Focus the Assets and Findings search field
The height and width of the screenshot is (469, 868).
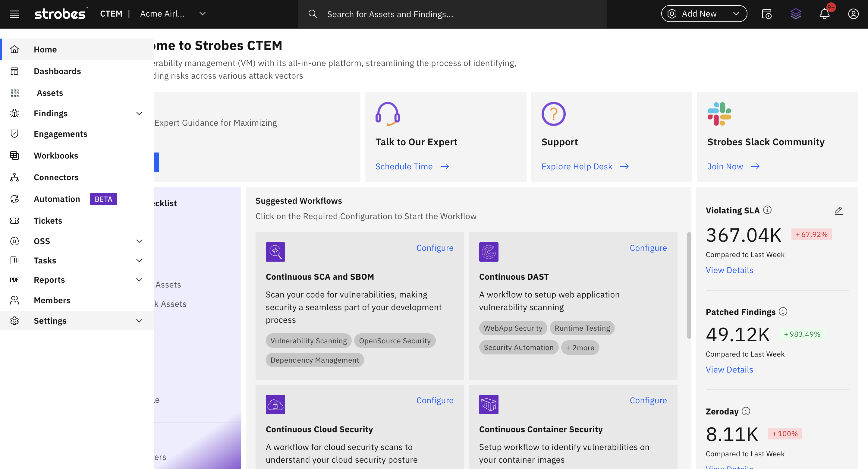(452, 14)
